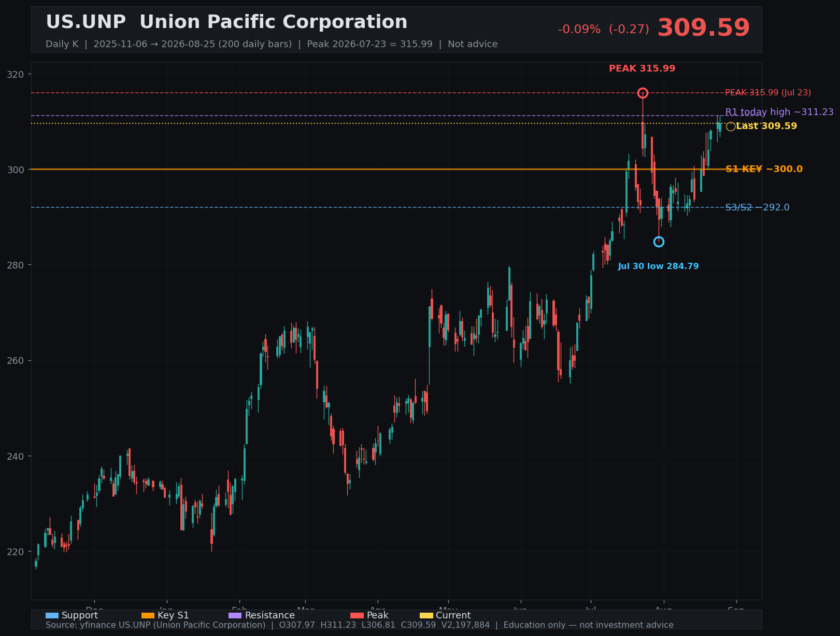
Task: Click the Current legend label
Action: (x=453, y=615)
